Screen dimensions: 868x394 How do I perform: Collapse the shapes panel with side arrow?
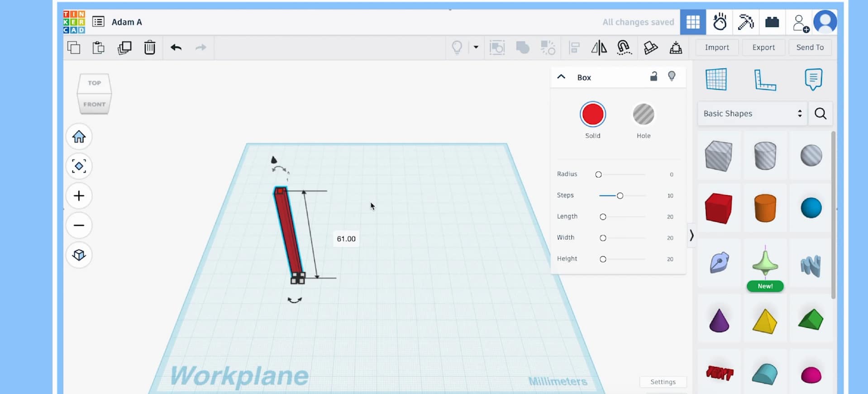click(691, 235)
